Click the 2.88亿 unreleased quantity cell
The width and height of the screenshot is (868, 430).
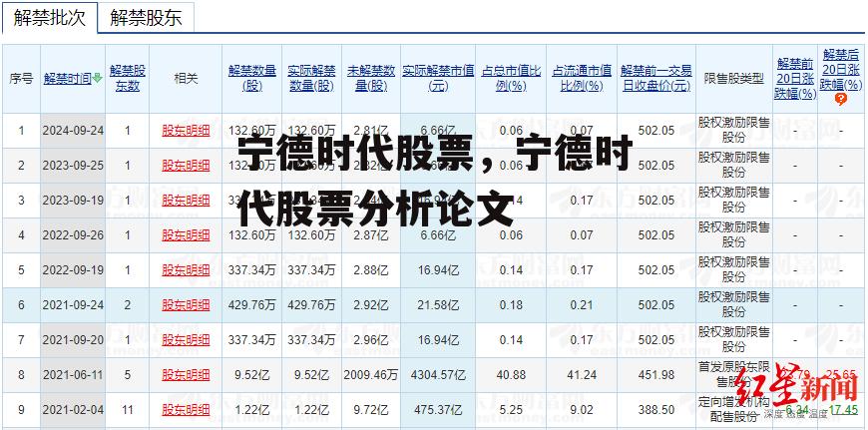pos(371,270)
